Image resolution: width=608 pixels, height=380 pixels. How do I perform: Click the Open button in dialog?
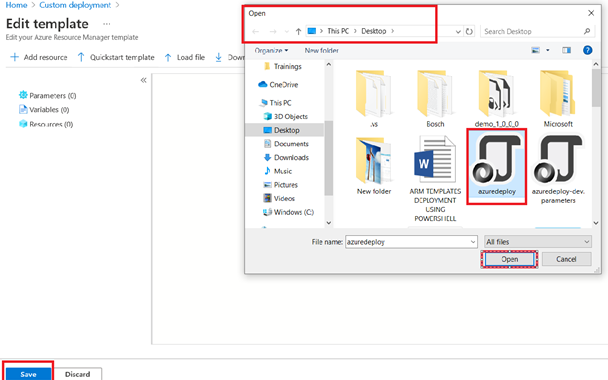pyautogui.click(x=509, y=259)
